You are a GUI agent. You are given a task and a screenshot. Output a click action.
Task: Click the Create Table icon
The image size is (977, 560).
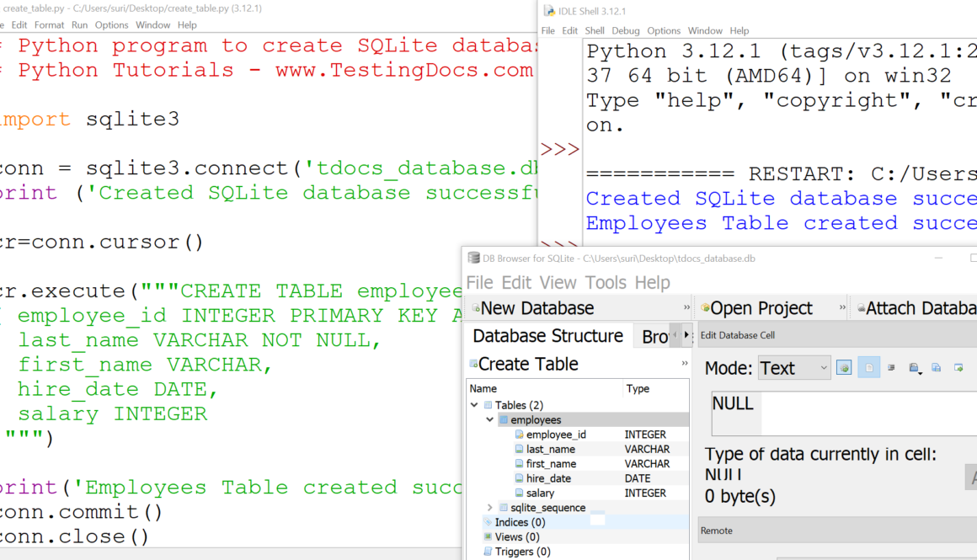[x=473, y=365]
